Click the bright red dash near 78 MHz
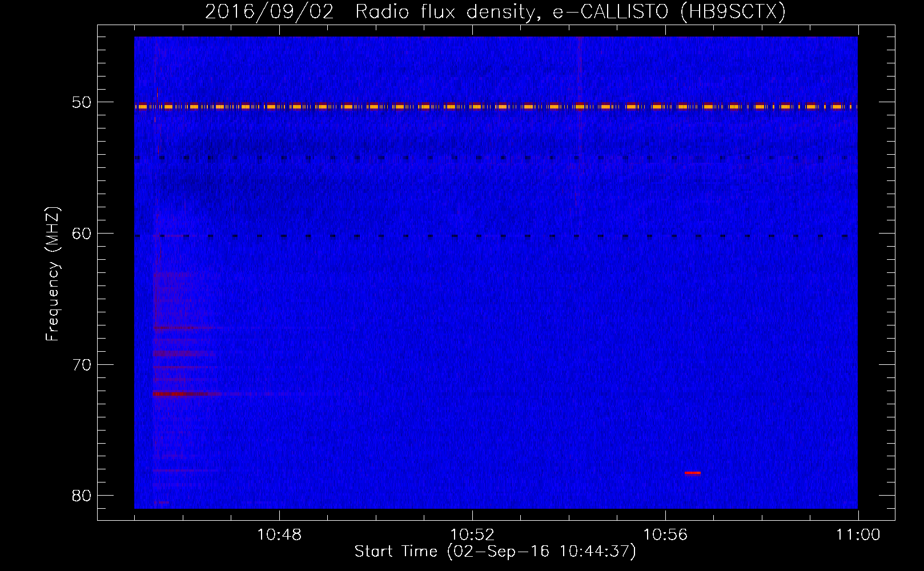This screenshot has width=924, height=571. pos(693,473)
